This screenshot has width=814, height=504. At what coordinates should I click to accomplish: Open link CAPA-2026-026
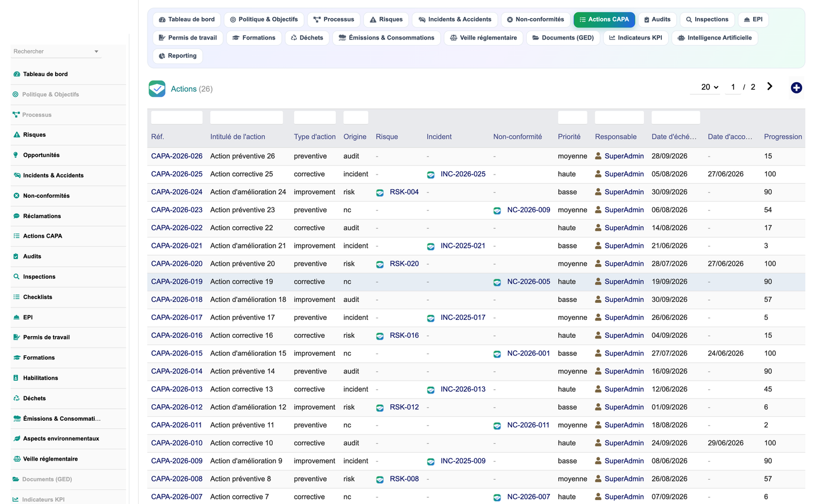pyautogui.click(x=177, y=156)
